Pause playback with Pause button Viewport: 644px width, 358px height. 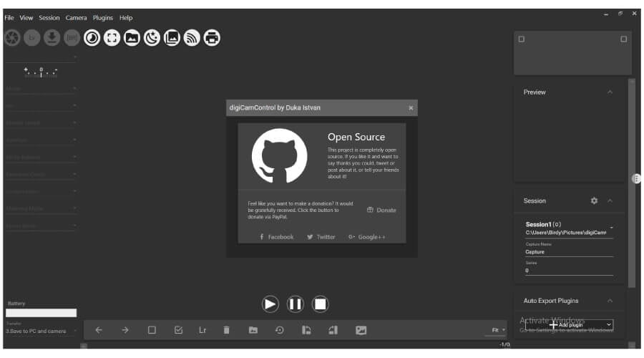click(296, 304)
